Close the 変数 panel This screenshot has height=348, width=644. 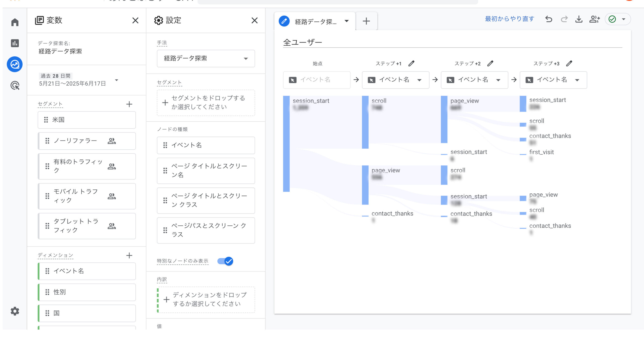tap(135, 20)
